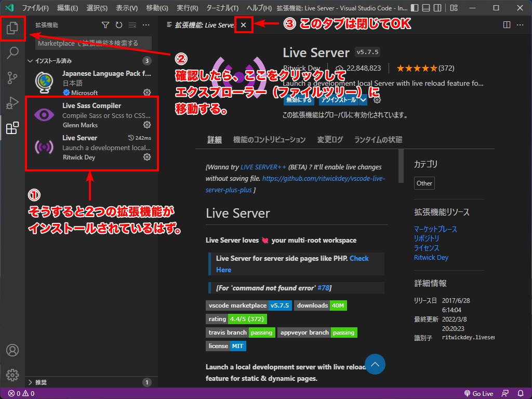532x399 pixels.
Task: Open extensions panel more actions menu
Action: [x=146, y=25]
